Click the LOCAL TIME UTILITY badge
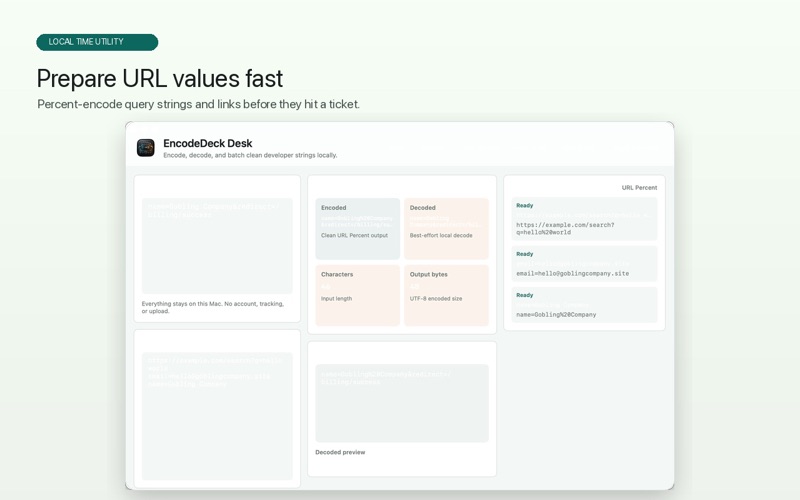The height and width of the screenshot is (500, 800). coord(97,42)
